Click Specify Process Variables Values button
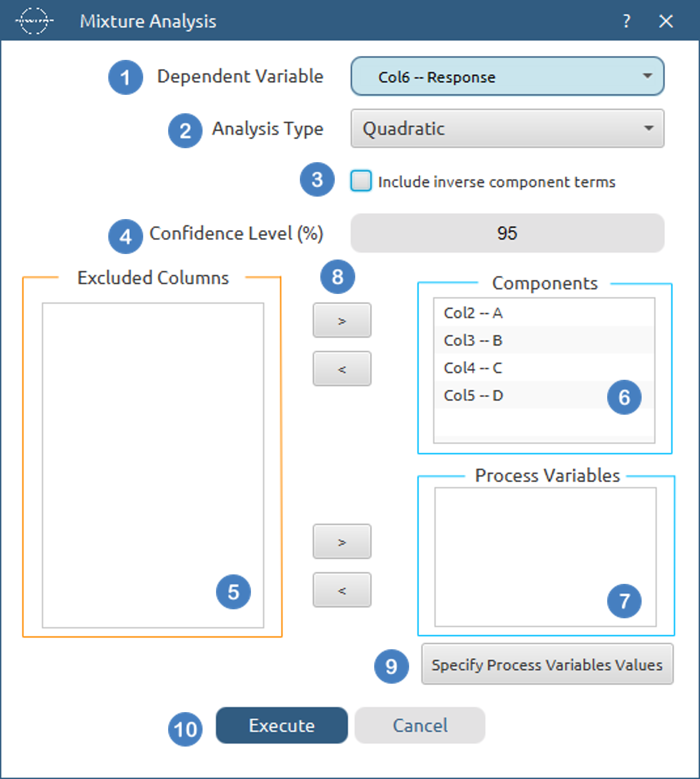The width and height of the screenshot is (700, 779). (x=547, y=664)
